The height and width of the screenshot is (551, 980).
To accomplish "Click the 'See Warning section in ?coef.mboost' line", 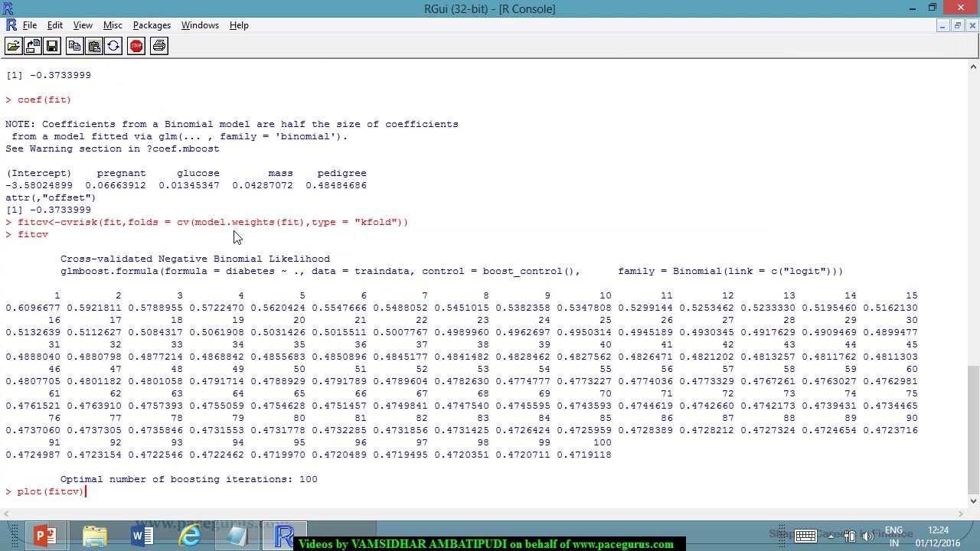I will click(x=112, y=148).
